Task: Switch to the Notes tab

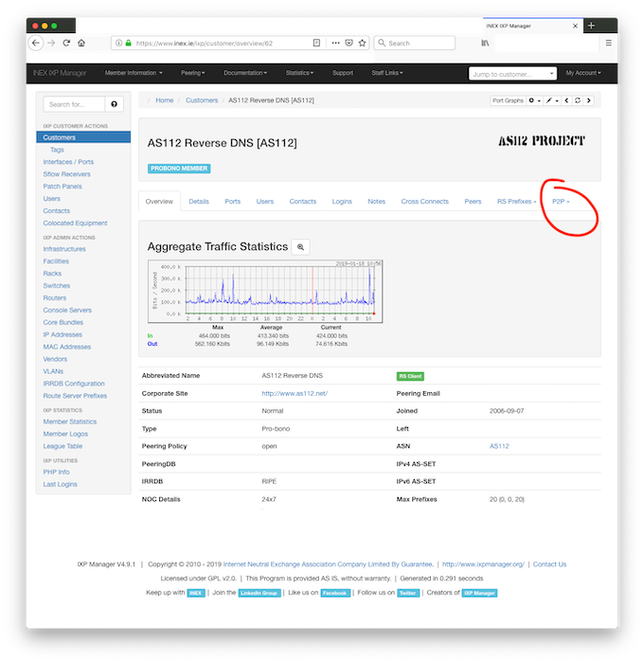Action: point(376,201)
